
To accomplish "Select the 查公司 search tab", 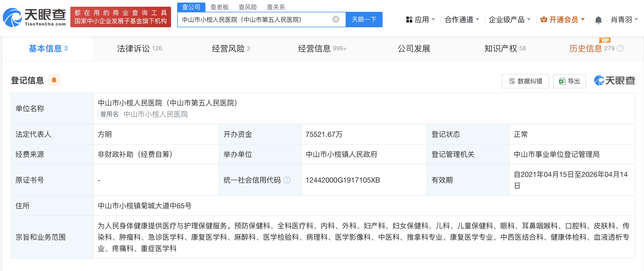I will 191,7.
